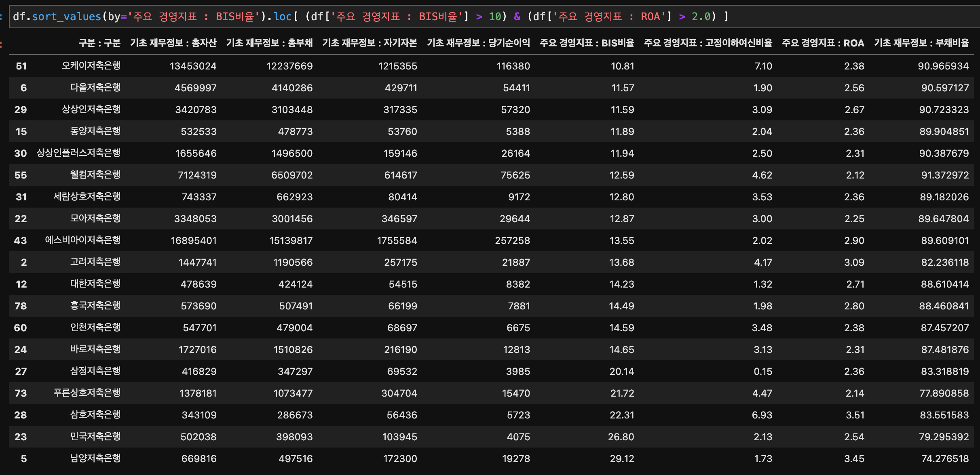Click the '기초 재무정보 : 당기순이익' column header
This screenshot has height=475, width=980.
[x=478, y=43]
